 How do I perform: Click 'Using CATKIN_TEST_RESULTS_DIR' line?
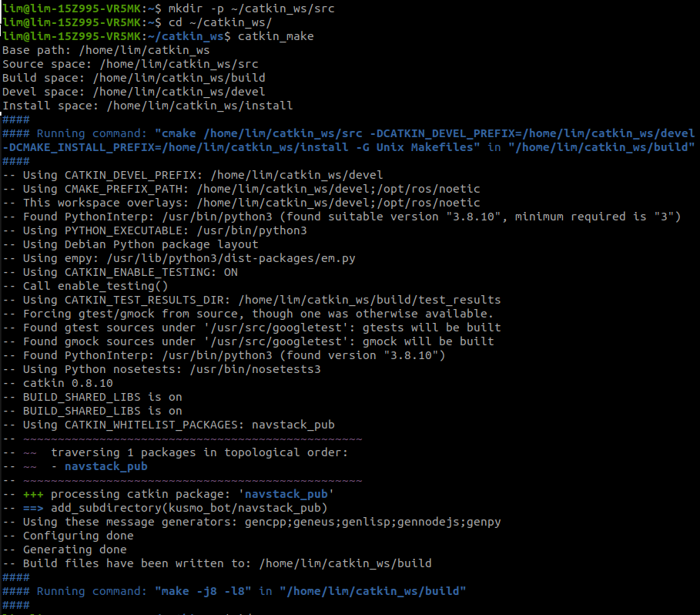251,299
